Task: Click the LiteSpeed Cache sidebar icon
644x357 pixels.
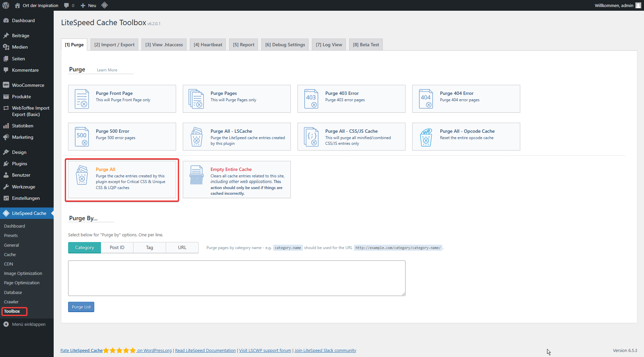Action: 6,213
